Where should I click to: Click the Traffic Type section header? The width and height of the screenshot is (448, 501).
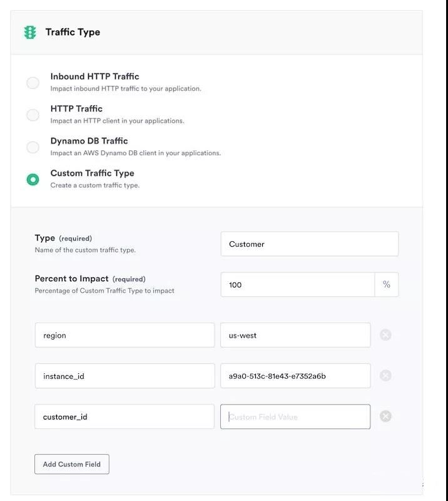tap(73, 33)
